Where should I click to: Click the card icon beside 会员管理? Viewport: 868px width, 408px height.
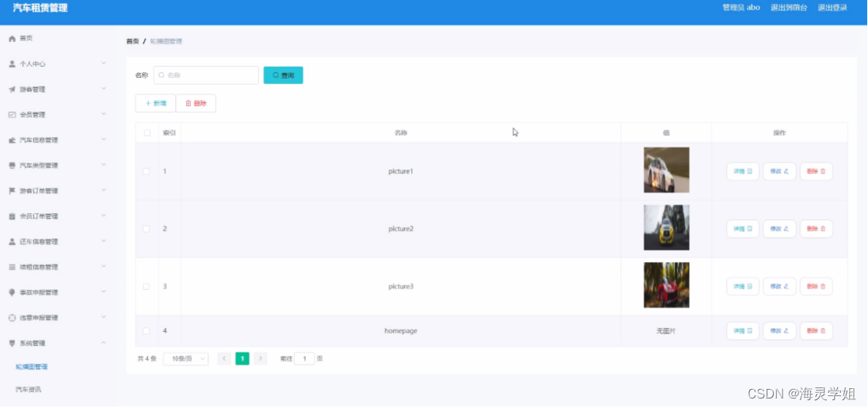coord(12,115)
